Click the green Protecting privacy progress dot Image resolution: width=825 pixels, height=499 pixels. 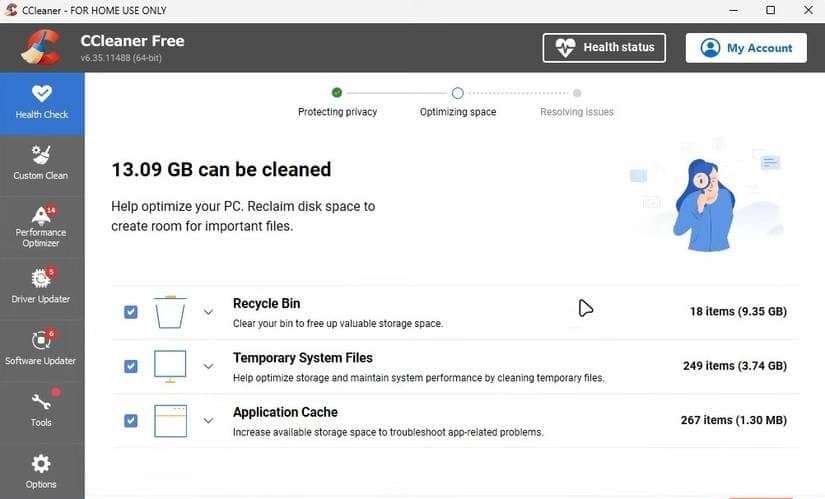tap(337, 93)
